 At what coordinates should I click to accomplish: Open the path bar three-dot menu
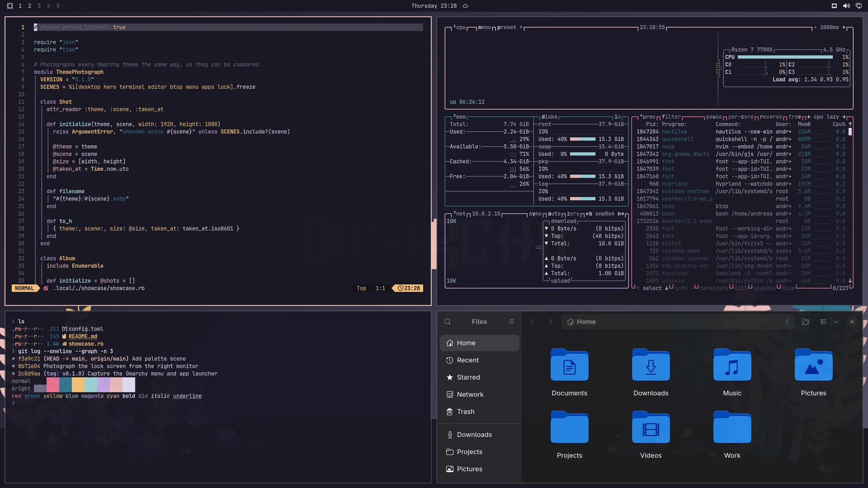[x=787, y=322]
